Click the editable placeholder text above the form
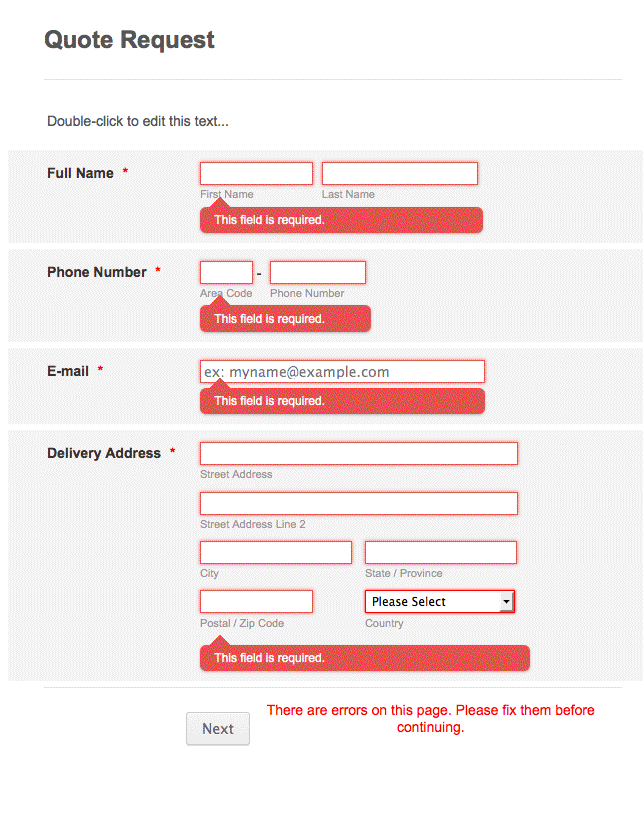Image resolution: width=643 pixels, height=827 pixels. tap(137, 120)
